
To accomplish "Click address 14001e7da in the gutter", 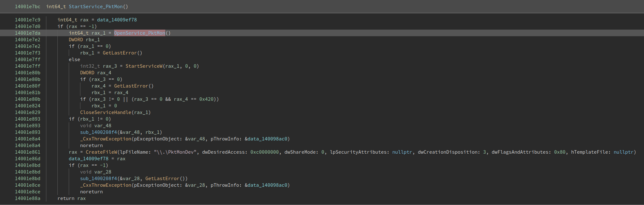I will (27, 33).
